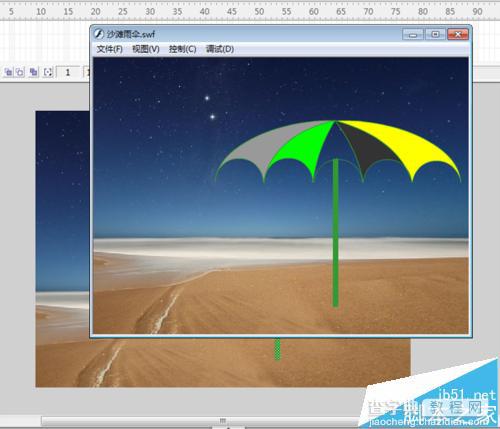The width and height of the screenshot is (500, 429).
Task: Click frame 20 on the timeline ruler
Action: click(x=95, y=12)
